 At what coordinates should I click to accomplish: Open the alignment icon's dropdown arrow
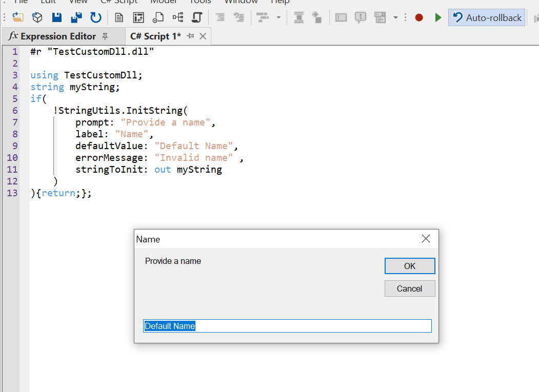pyautogui.click(x=280, y=17)
